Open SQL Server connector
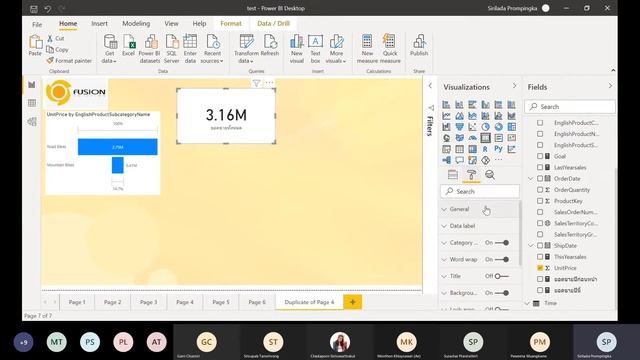The image size is (640, 360). click(171, 49)
